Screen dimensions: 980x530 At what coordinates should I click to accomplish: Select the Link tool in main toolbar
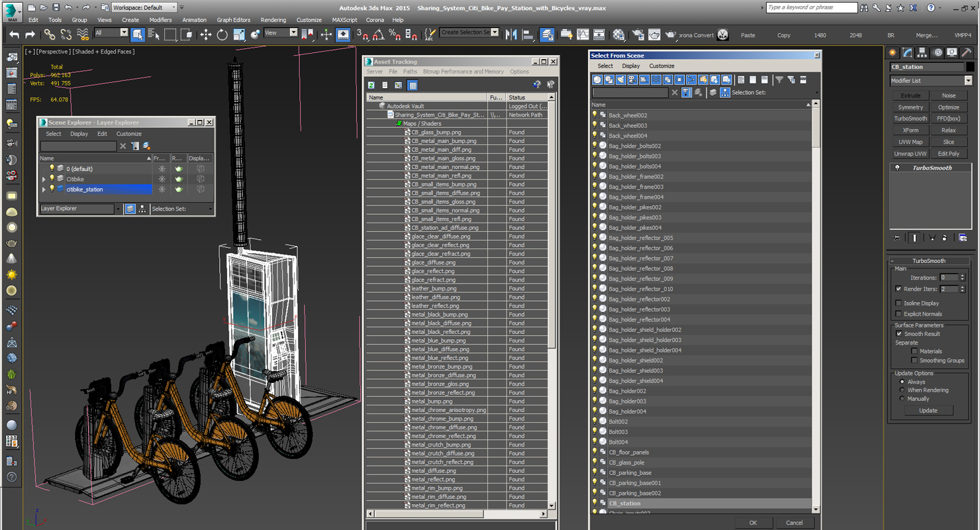(50, 34)
